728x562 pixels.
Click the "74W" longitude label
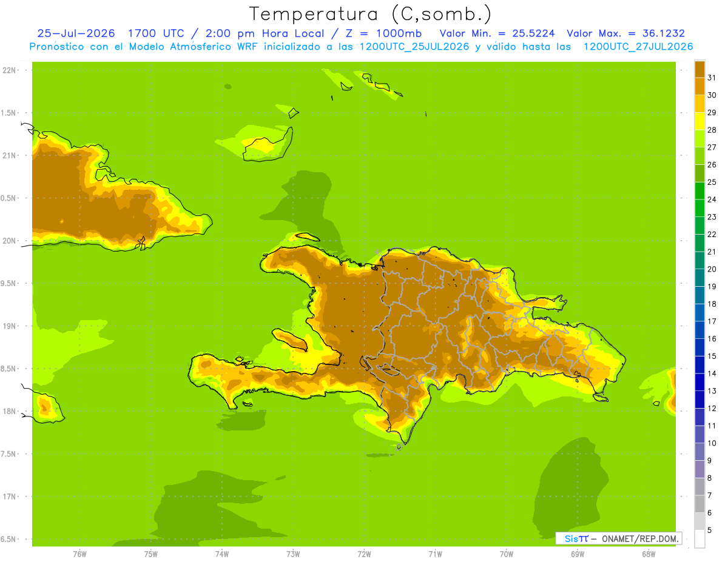point(221,554)
